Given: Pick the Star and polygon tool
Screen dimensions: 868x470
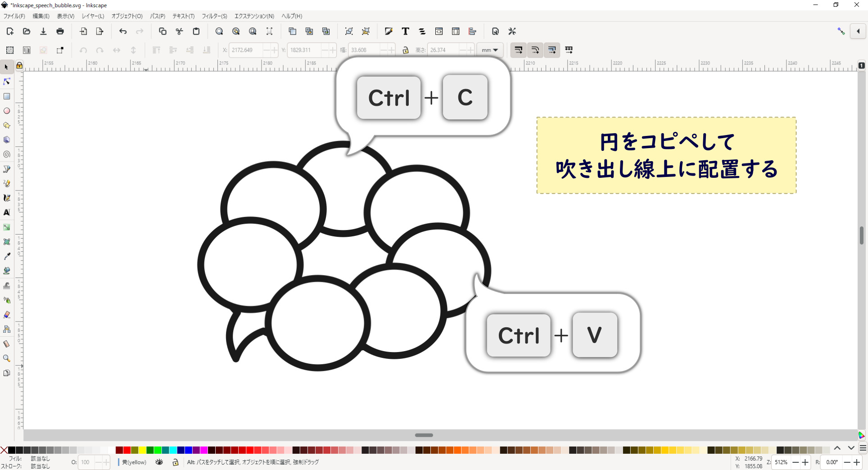Looking at the screenshot, I should click(7, 126).
